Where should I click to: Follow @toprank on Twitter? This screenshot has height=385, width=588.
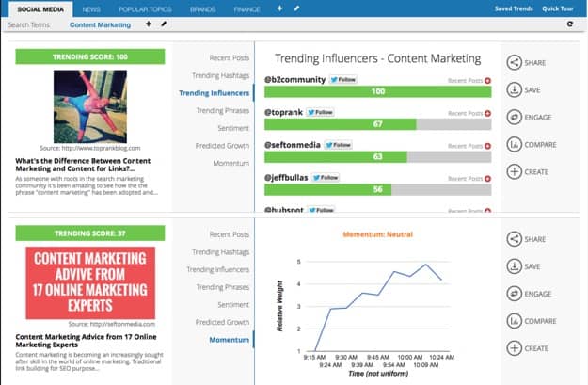[321, 112]
